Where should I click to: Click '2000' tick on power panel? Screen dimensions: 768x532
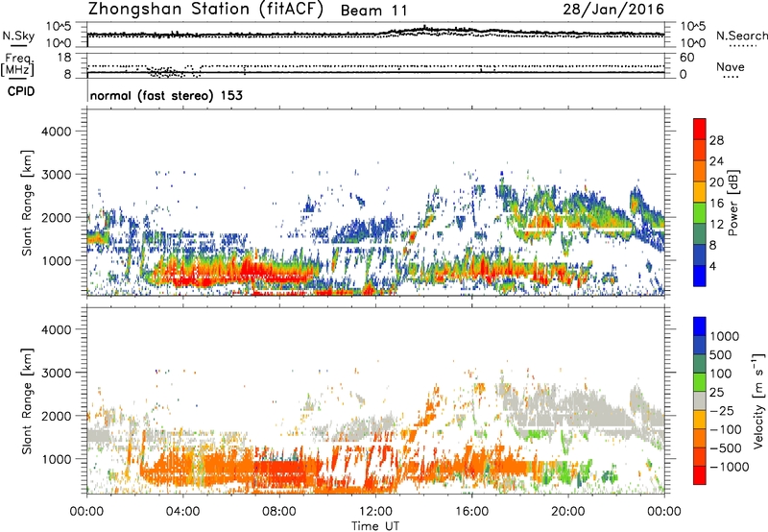pyautogui.click(x=56, y=217)
